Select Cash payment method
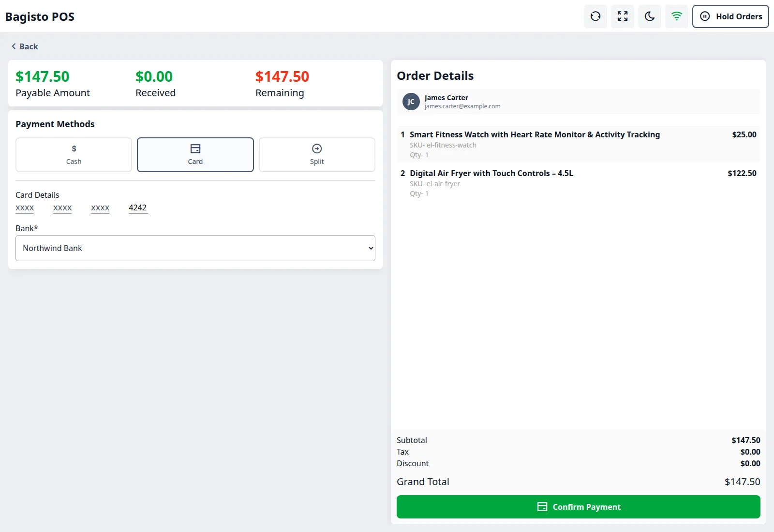 (74, 155)
